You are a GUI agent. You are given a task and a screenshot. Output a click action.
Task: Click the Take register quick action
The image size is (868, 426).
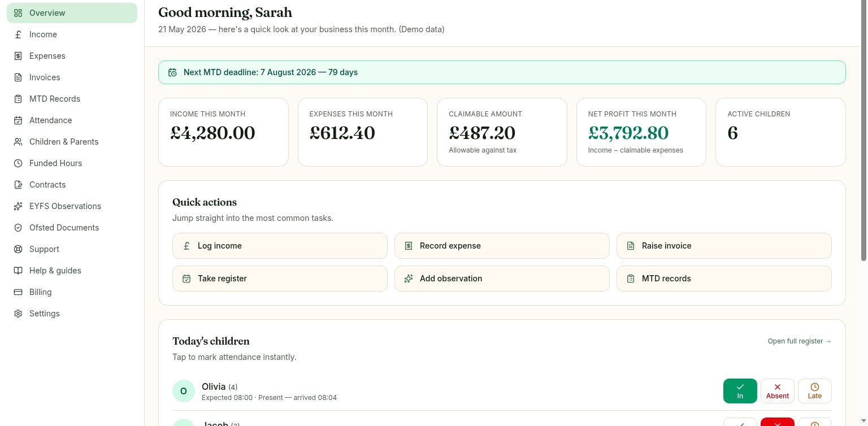280,279
